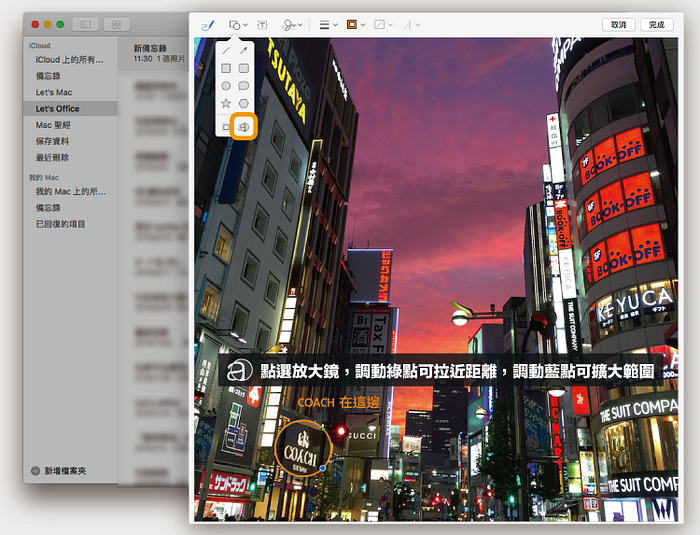The image size is (700, 535).
Task: Open the Fill Color picker with red slash
Action: (x=383, y=25)
